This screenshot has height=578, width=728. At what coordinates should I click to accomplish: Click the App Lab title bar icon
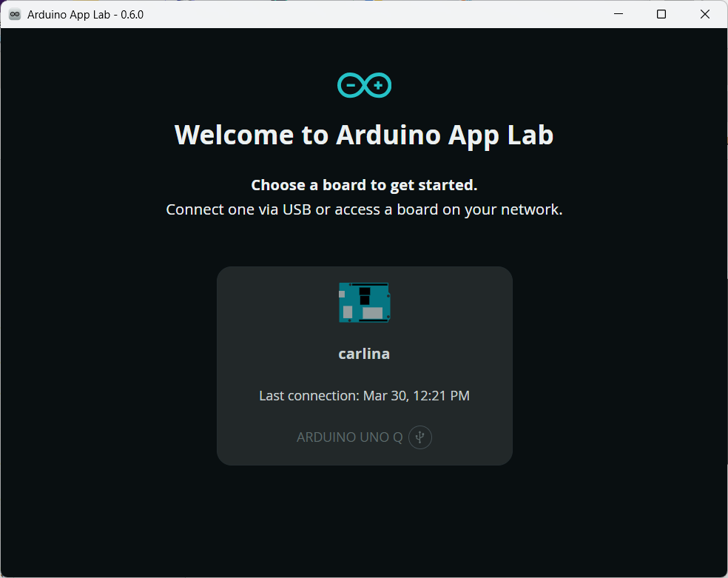[14, 14]
